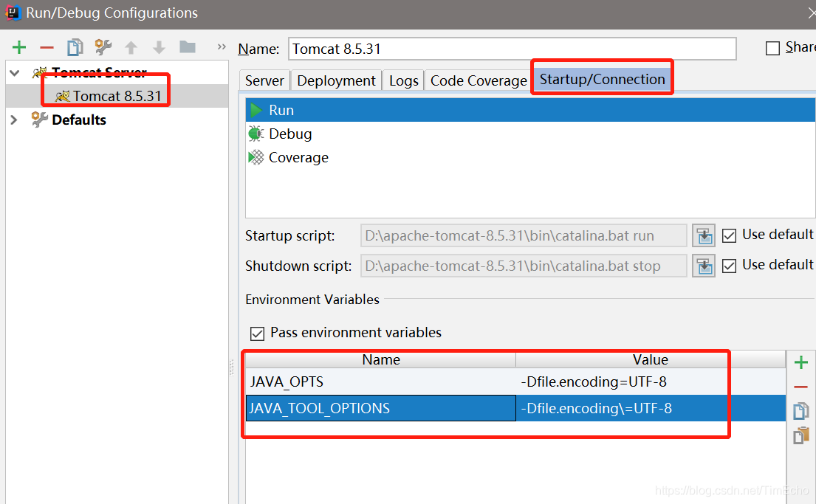The height and width of the screenshot is (504, 816).
Task: Select the Coverage mode in list
Action: coord(530,157)
